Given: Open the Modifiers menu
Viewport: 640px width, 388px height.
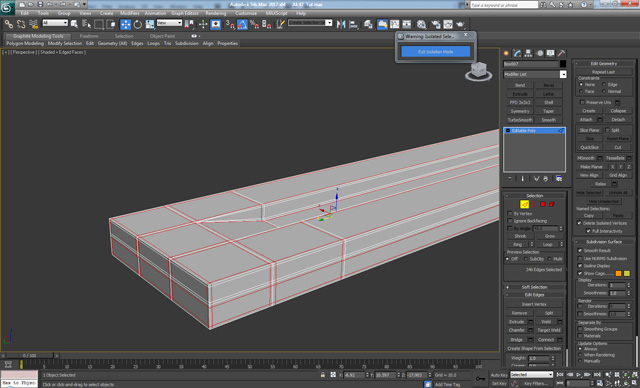Looking at the screenshot, I should (x=130, y=13).
